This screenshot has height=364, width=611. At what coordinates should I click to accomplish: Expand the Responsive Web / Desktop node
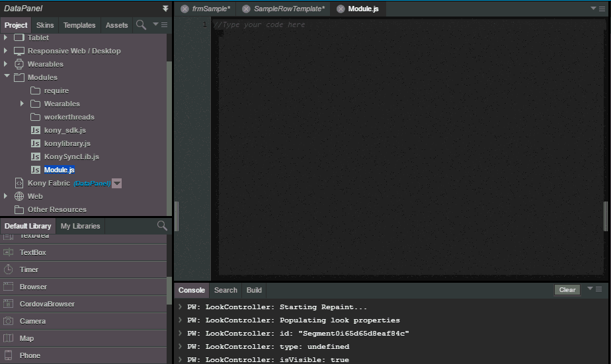tap(7, 51)
